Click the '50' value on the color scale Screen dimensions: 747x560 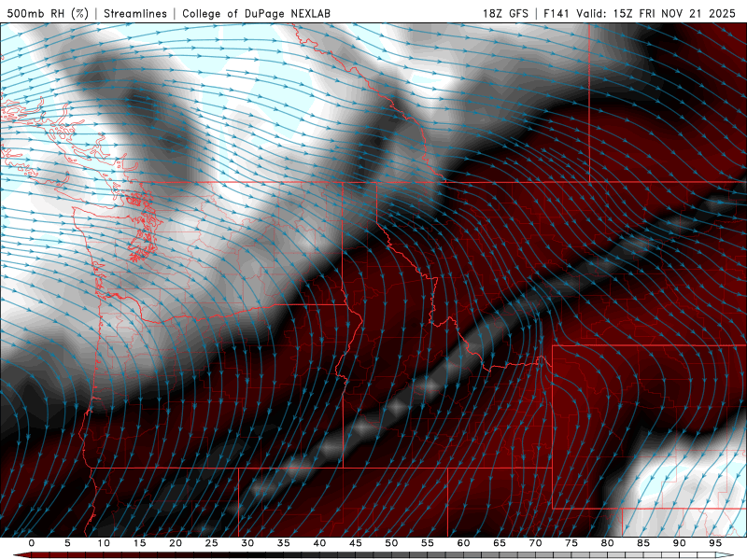point(391,543)
